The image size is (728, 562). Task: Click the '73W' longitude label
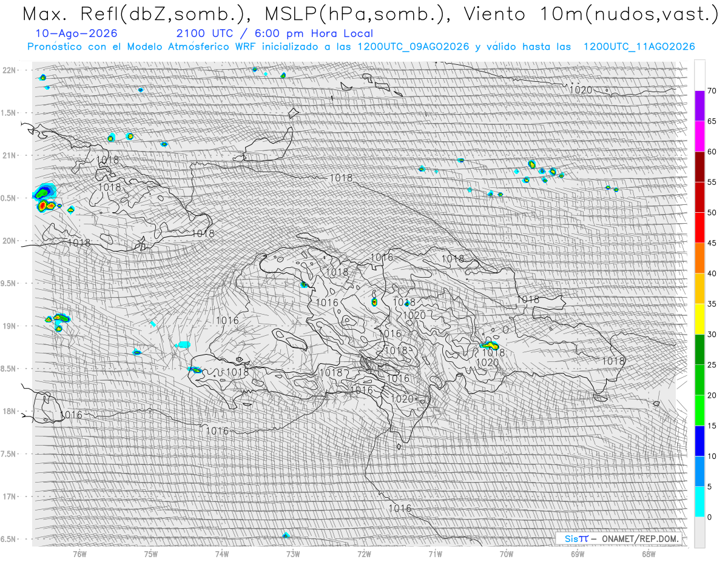coord(293,554)
